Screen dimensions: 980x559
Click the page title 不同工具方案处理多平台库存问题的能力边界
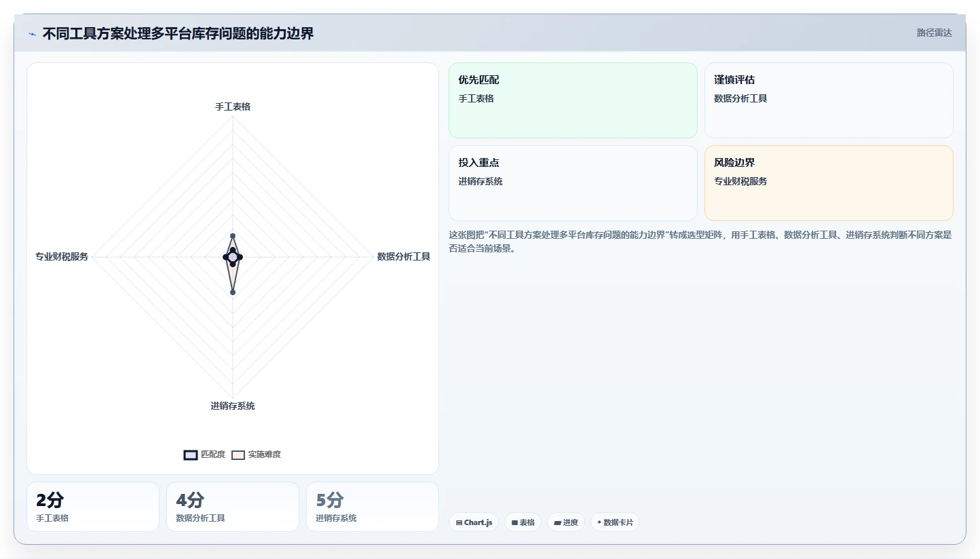(178, 34)
